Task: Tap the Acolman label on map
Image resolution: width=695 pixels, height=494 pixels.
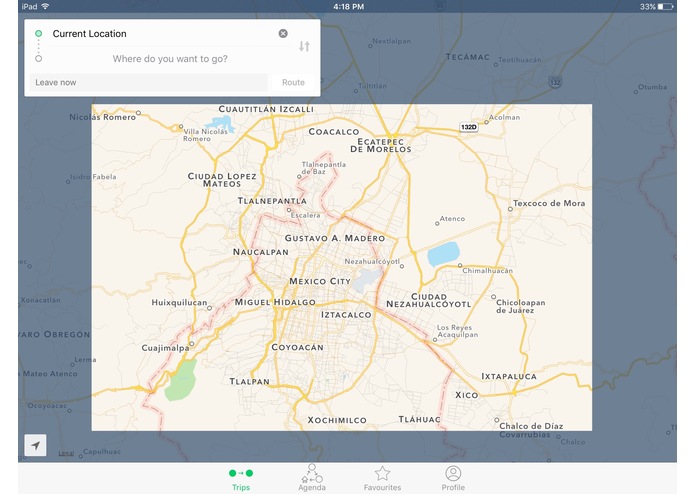Action: (x=504, y=117)
